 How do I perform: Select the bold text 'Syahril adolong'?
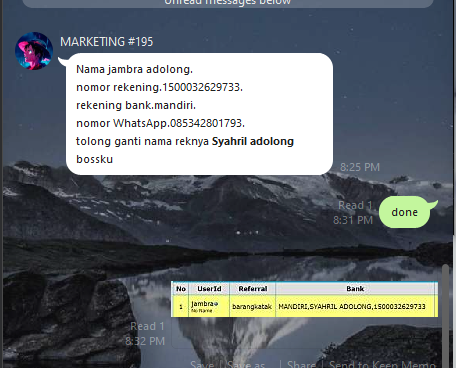tap(253, 141)
